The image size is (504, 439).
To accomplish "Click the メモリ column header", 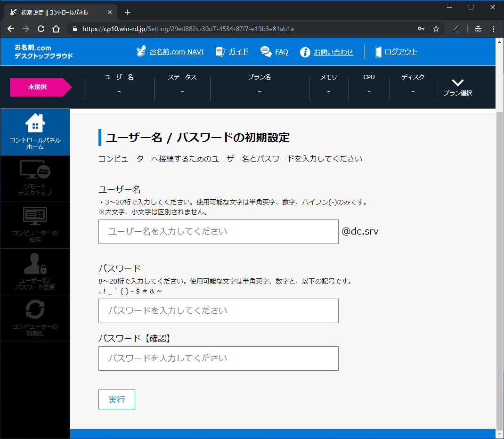I will pos(328,77).
